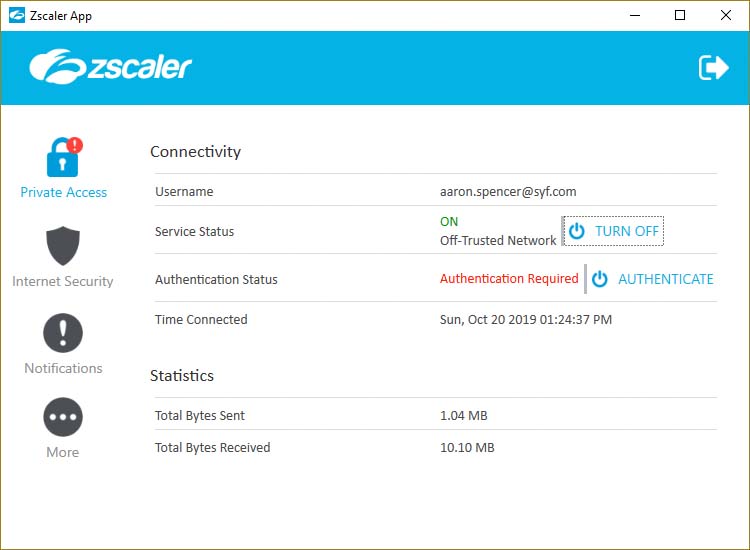Go to Notifications tab label
The image size is (750, 550).
click(63, 368)
